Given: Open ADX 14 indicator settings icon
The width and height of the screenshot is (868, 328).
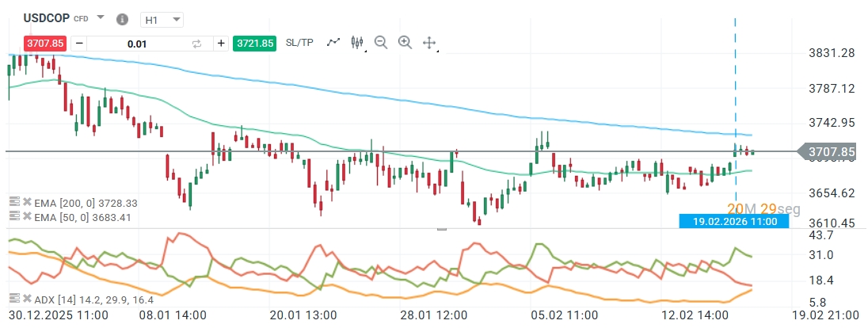Looking at the screenshot, I should [x=13, y=299].
